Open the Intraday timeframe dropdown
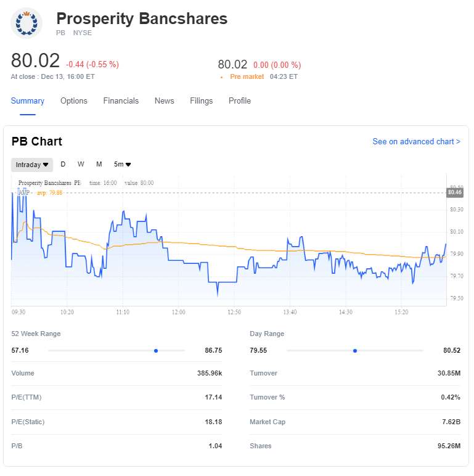The image size is (474, 476). [x=32, y=165]
